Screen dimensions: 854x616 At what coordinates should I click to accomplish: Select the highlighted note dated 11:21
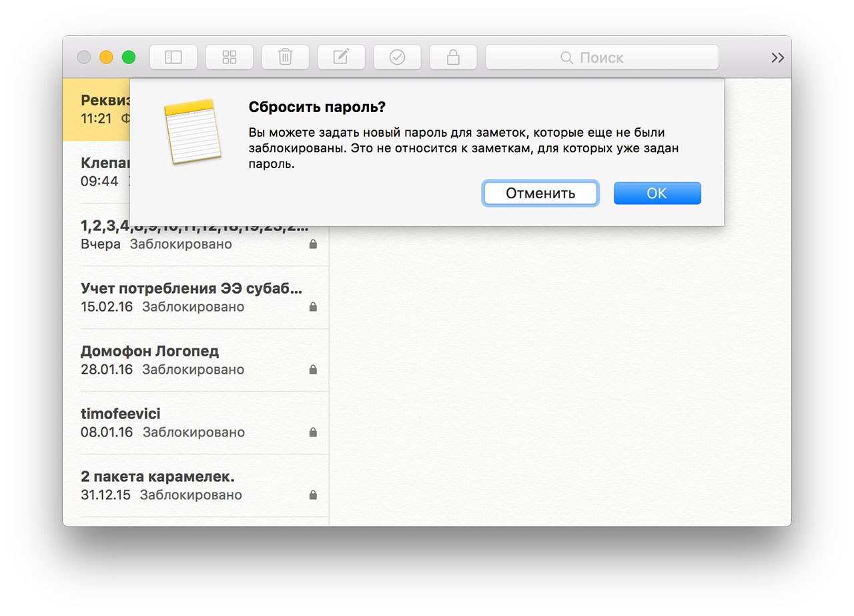[97, 109]
